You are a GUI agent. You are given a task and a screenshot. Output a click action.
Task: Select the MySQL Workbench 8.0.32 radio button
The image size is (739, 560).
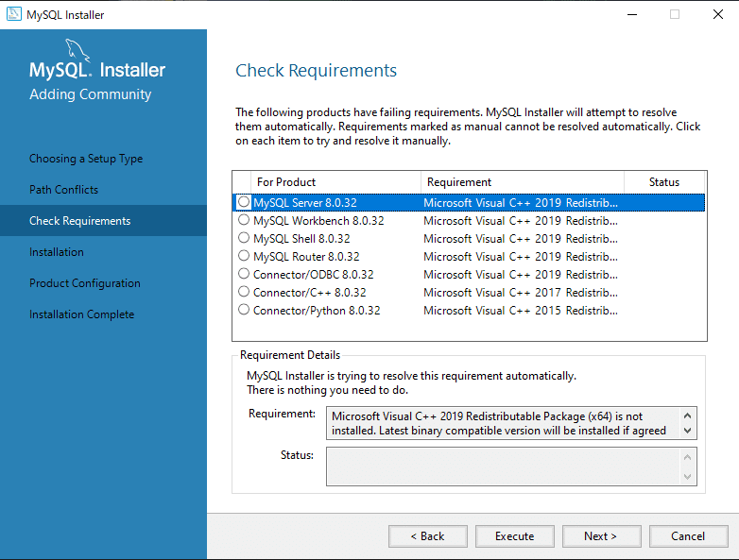[244, 220]
